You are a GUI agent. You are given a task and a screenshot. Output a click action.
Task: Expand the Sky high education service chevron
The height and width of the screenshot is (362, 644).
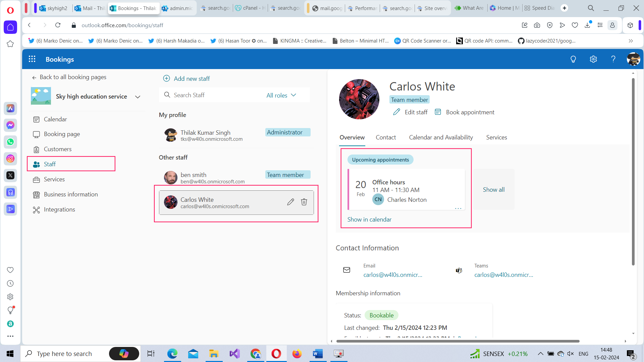pyautogui.click(x=138, y=97)
